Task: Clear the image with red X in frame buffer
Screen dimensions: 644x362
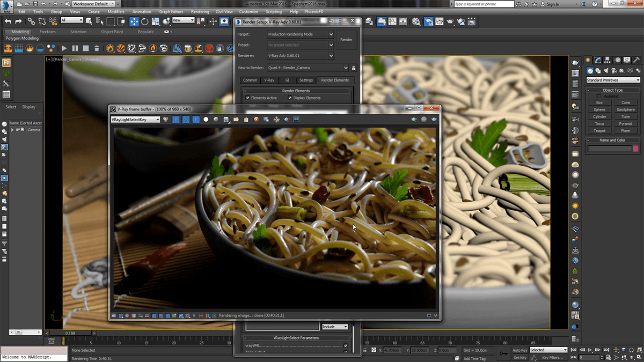Action: (x=257, y=119)
